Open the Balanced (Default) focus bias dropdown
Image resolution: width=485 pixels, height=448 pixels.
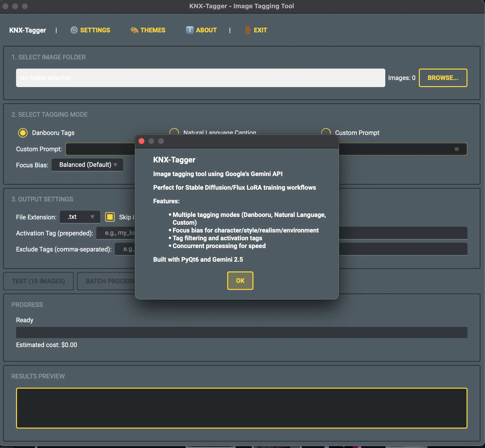click(x=85, y=165)
